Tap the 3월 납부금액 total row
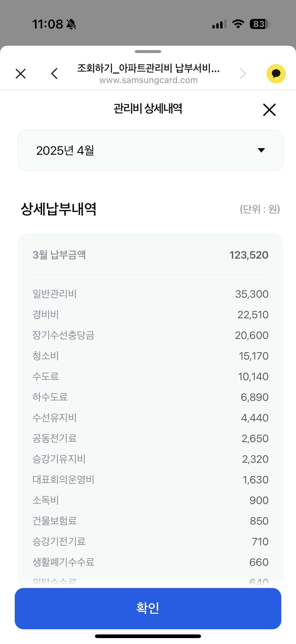296x644 pixels. coord(150,255)
